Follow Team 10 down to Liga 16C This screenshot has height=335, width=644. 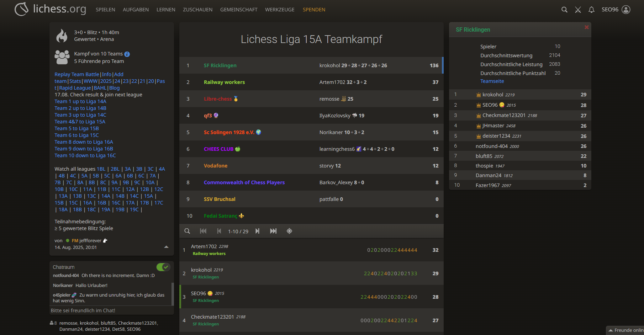tap(85, 155)
